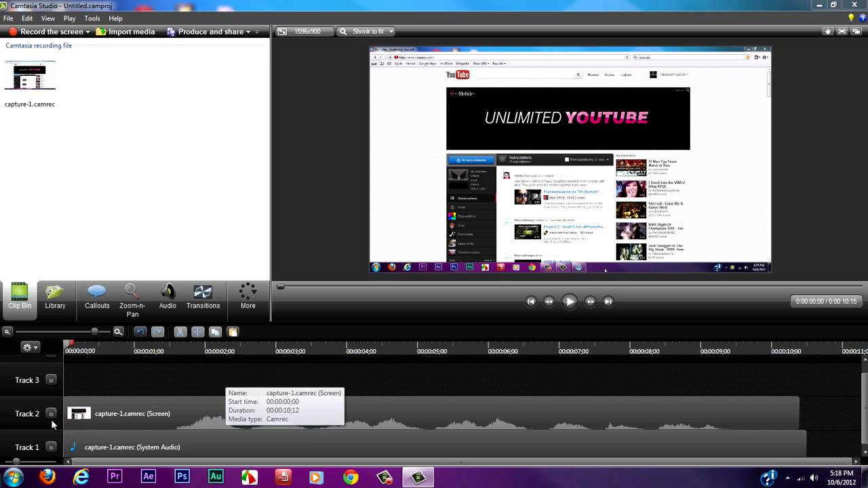Open the timeline track options gear dropdown
Screen dimensions: 868x488
pyautogui.click(x=31, y=347)
